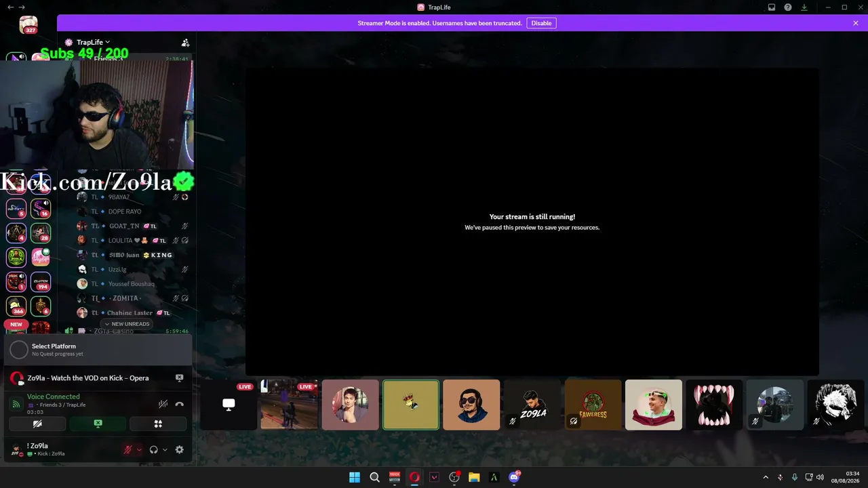The height and width of the screenshot is (488, 868).
Task: Go back with the title bar arrow
Action: (10, 7)
